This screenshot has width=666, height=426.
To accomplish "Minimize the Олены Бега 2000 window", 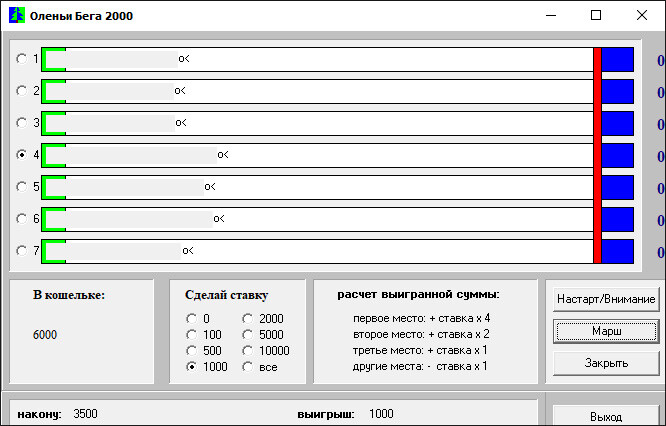I will [x=551, y=16].
